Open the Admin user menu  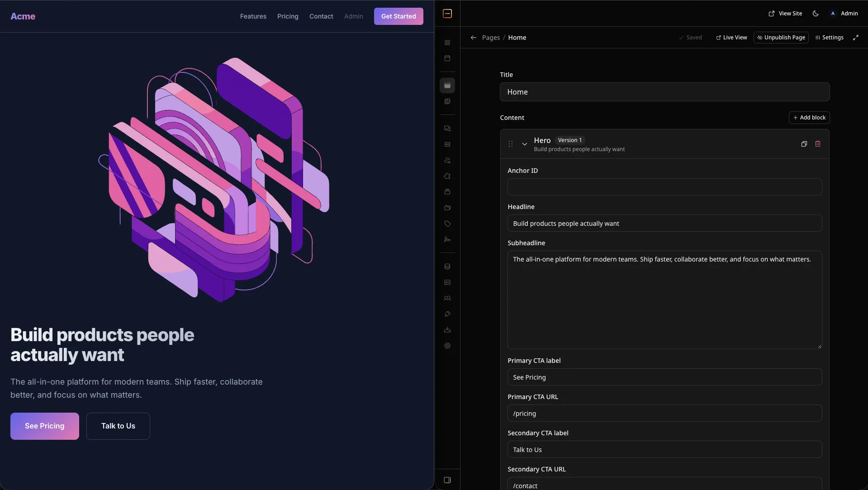[843, 14]
